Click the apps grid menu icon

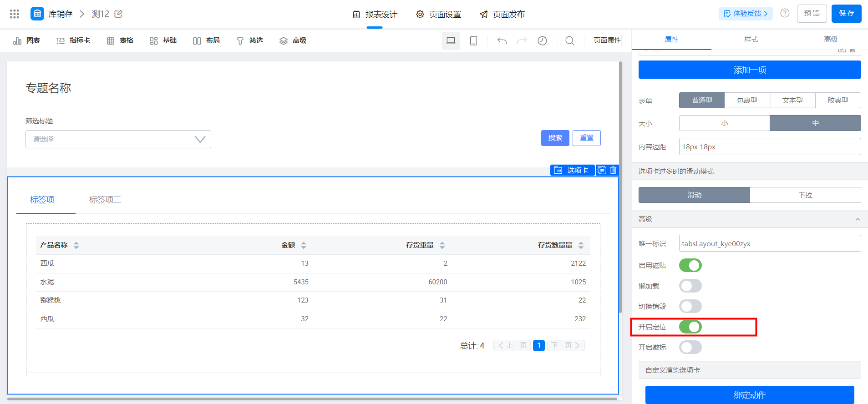[x=15, y=14]
